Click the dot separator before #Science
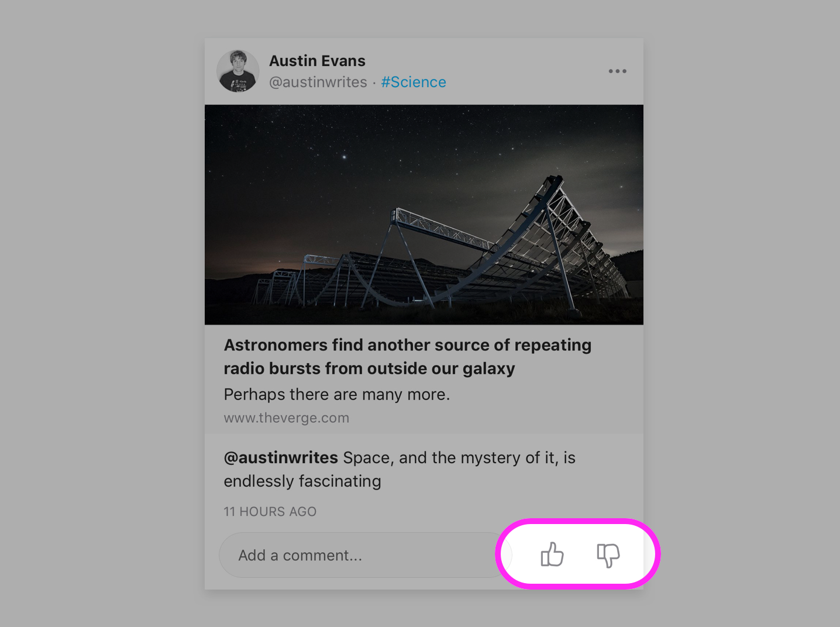Image resolution: width=840 pixels, height=627 pixels. pyautogui.click(x=374, y=83)
